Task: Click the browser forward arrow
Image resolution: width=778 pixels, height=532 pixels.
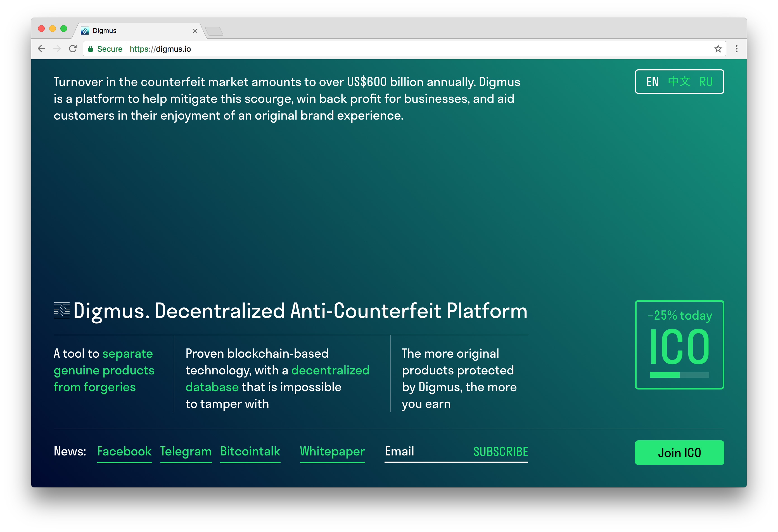Action: pos(57,49)
